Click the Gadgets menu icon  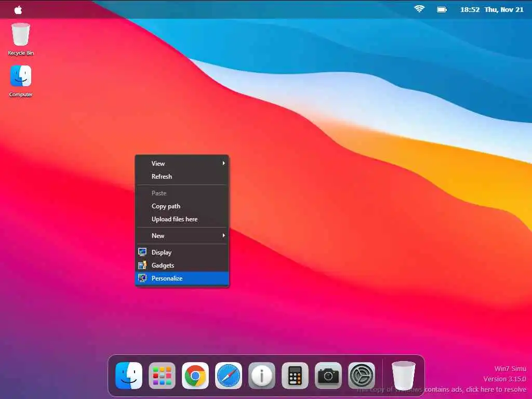142,265
